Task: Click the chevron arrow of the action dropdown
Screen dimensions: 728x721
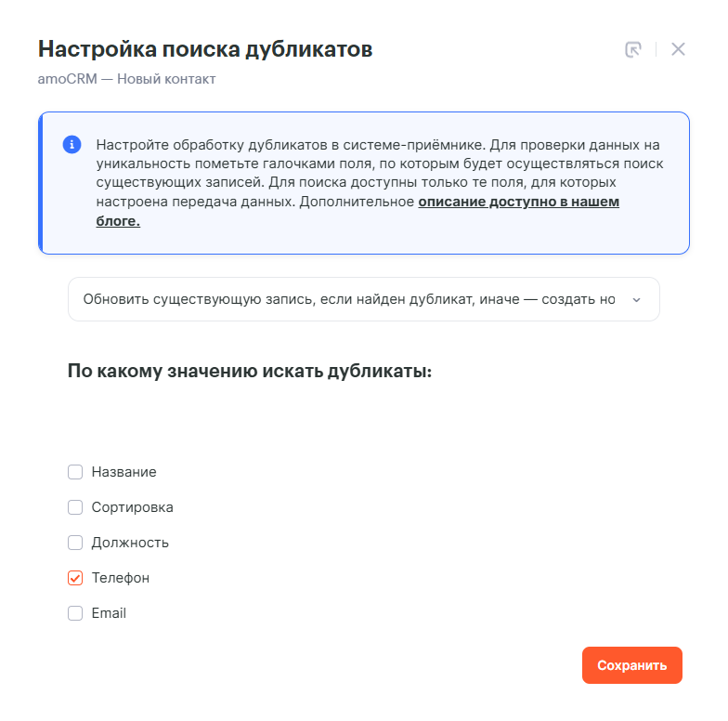Action: [636, 300]
